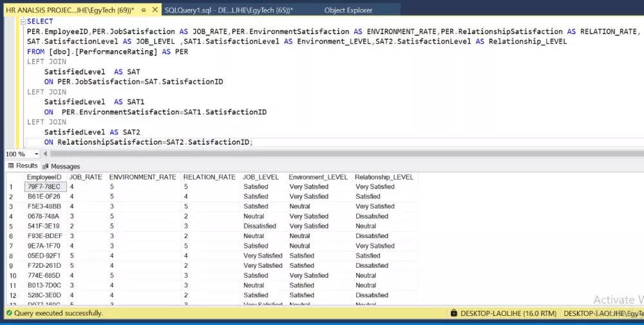The image size is (644, 325).
Task: Click the F5E3-48BB employee ID cell
Action: [x=44, y=207]
